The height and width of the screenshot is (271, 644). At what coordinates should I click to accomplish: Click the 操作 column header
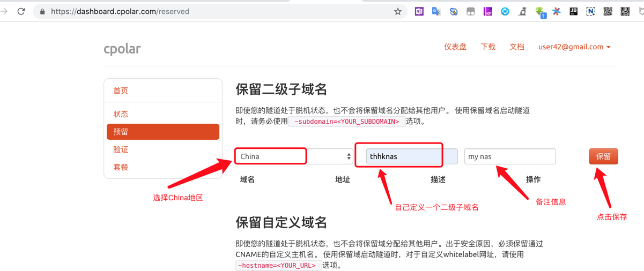(x=534, y=179)
